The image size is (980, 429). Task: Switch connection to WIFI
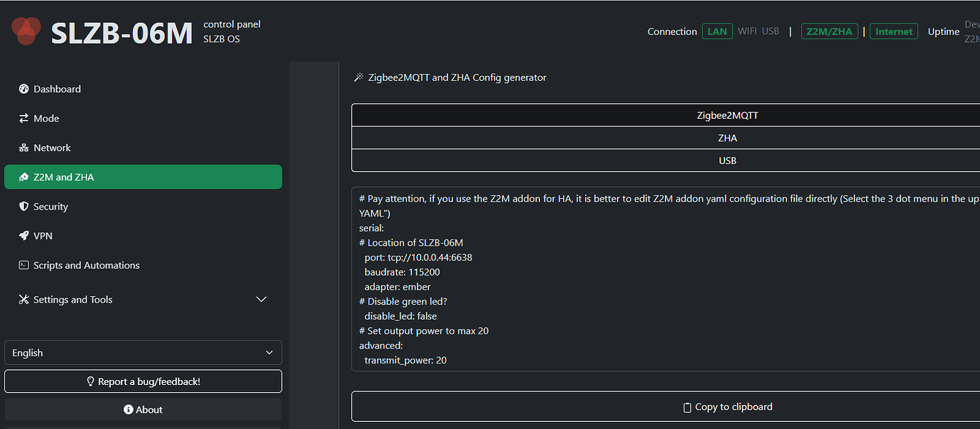tap(747, 31)
